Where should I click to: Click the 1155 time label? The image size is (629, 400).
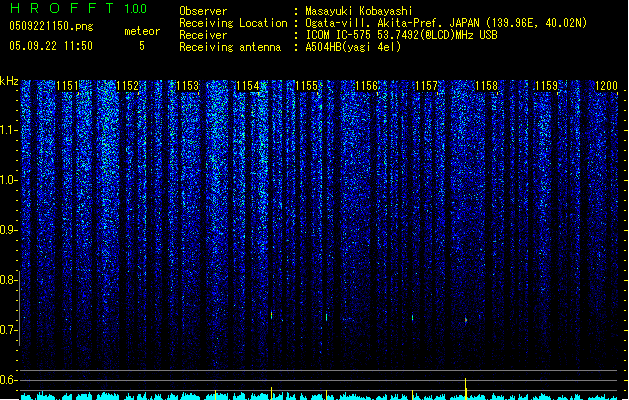[x=306, y=85]
